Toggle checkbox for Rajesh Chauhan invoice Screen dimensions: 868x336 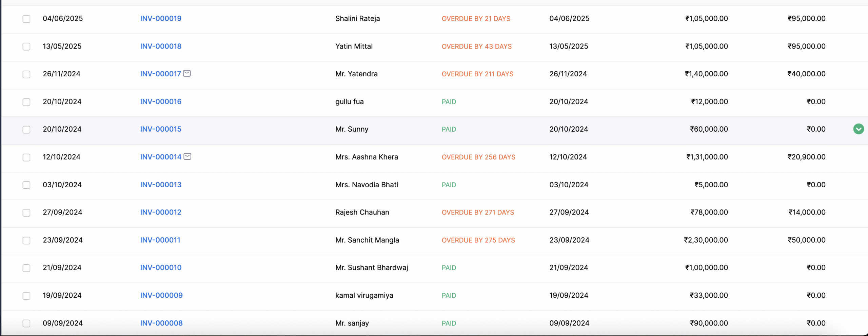(x=26, y=213)
